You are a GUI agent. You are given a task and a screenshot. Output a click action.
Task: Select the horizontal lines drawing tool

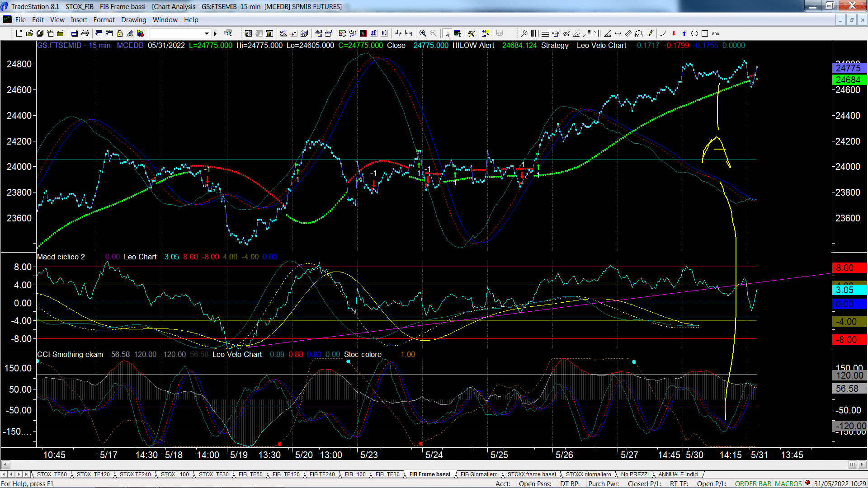coord(545,33)
